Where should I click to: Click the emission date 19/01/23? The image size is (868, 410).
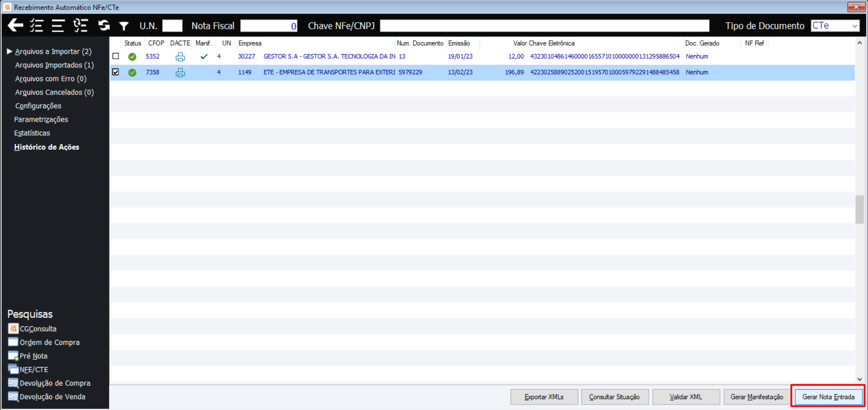click(x=460, y=57)
